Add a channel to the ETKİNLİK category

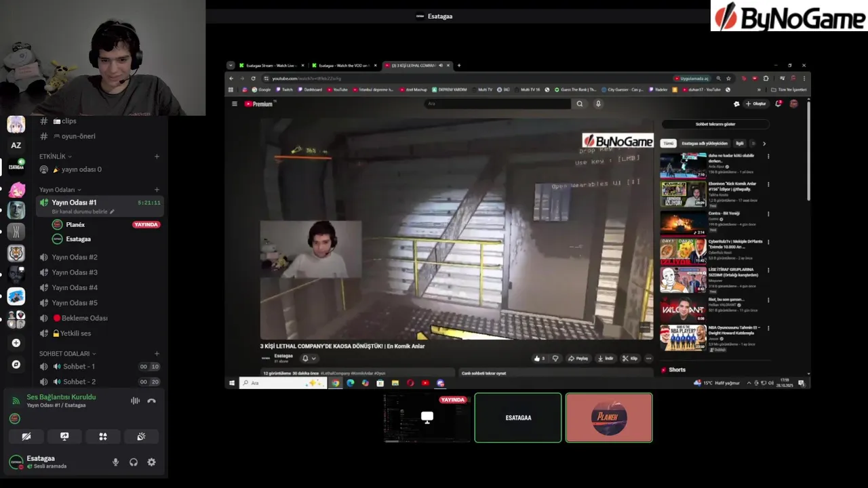(157, 157)
